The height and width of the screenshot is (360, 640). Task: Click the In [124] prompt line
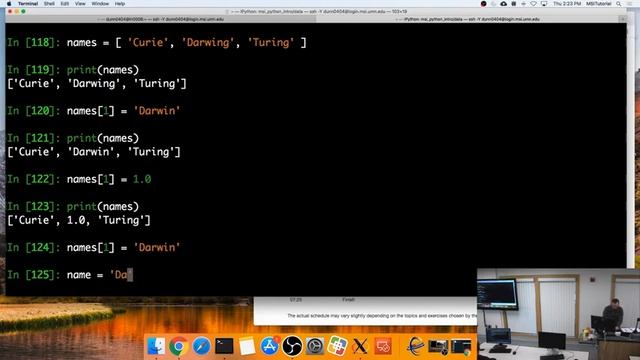[93, 247]
